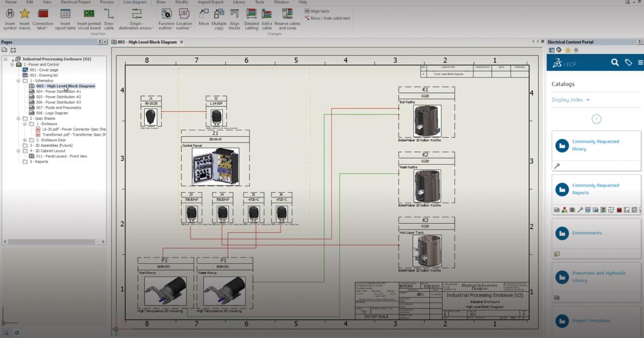Click the Environments catalog folder icon

pyautogui.click(x=562, y=233)
